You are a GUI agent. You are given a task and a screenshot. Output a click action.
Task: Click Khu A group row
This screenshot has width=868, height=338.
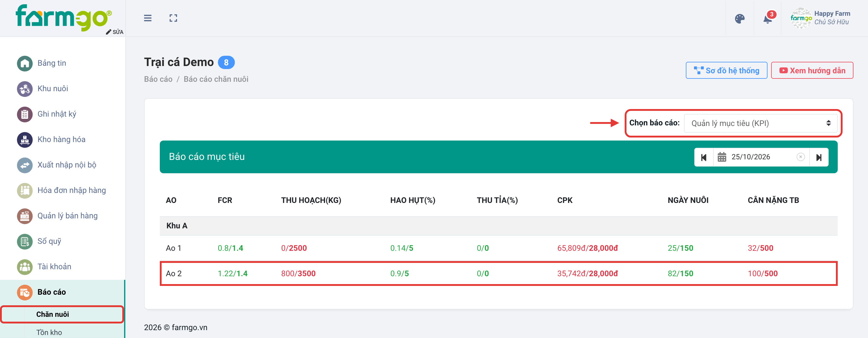498,226
